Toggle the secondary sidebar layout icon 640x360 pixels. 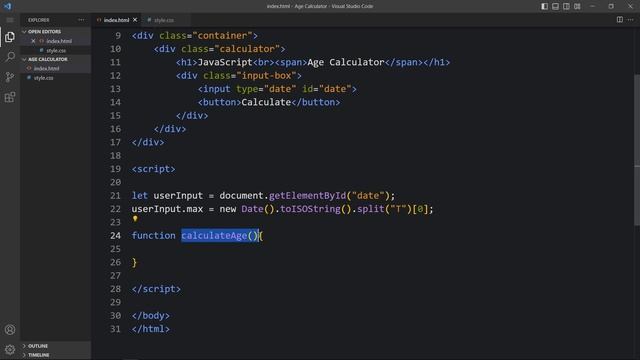(x=566, y=6)
